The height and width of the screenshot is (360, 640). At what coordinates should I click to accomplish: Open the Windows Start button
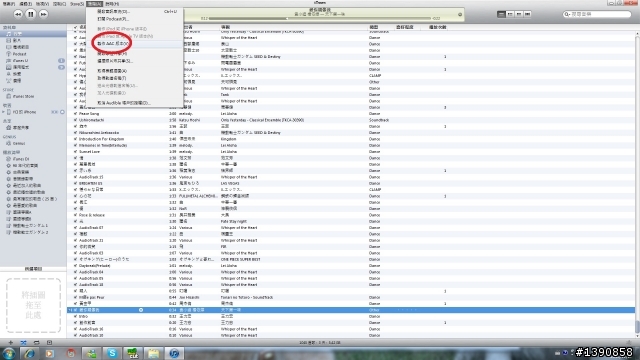(x=9, y=353)
